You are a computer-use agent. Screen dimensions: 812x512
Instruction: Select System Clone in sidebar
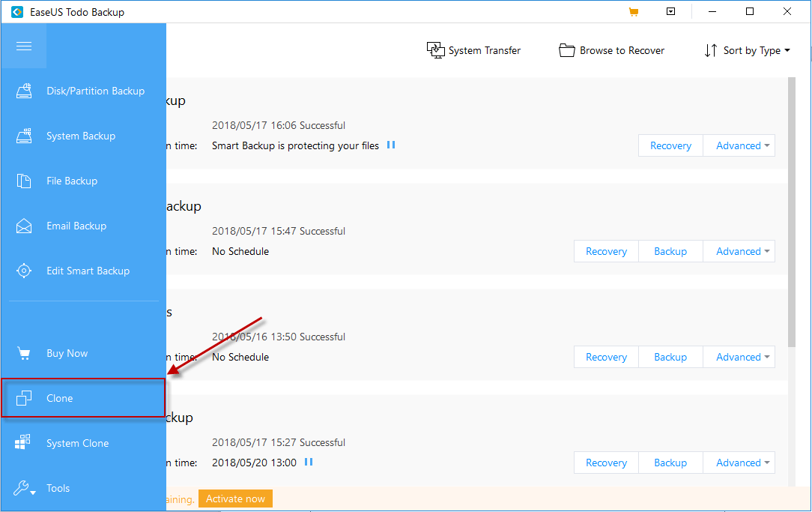point(83,443)
